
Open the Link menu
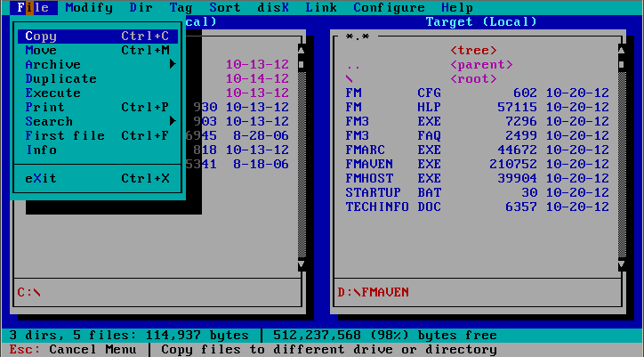[321, 7]
